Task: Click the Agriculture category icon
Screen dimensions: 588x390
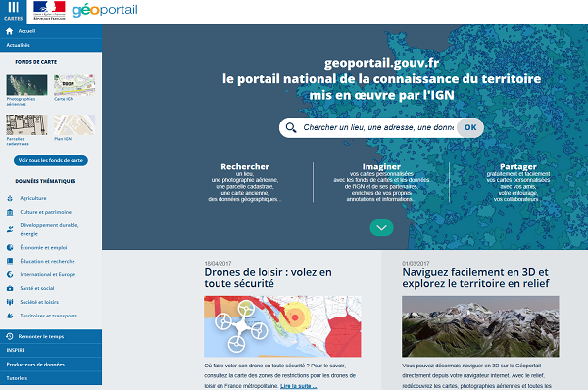Action: (10, 198)
